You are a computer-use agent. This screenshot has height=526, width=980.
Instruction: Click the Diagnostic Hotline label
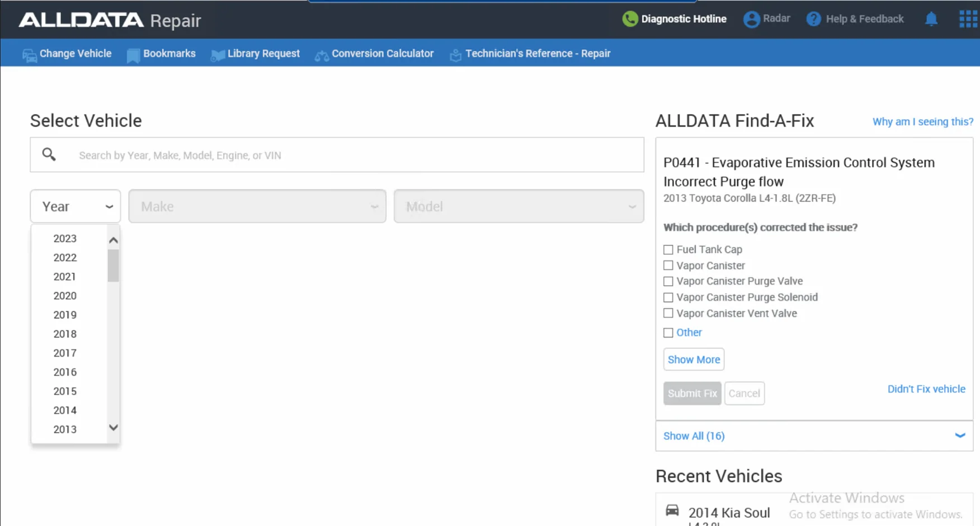click(x=684, y=19)
